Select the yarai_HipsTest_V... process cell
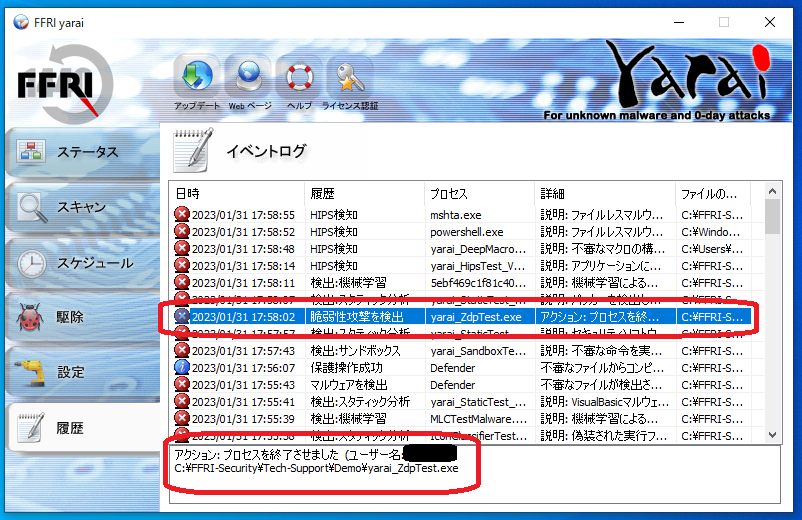Viewport: 802px width, 520px height. click(480, 266)
